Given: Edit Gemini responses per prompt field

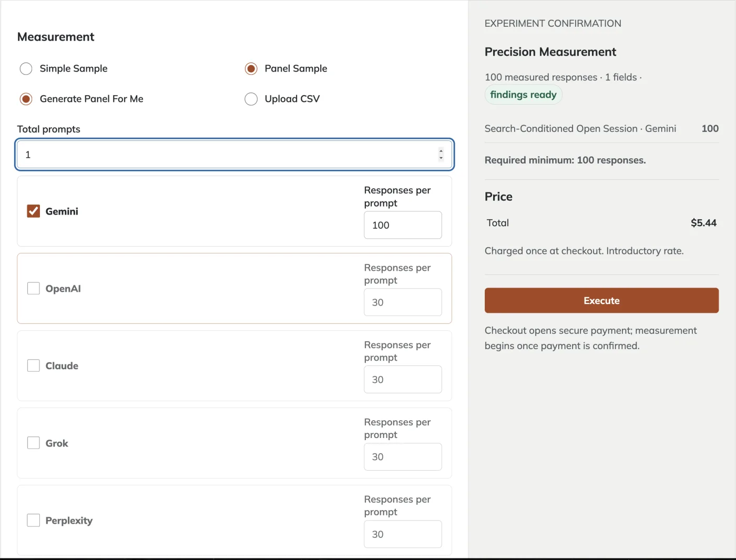Looking at the screenshot, I should (403, 225).
